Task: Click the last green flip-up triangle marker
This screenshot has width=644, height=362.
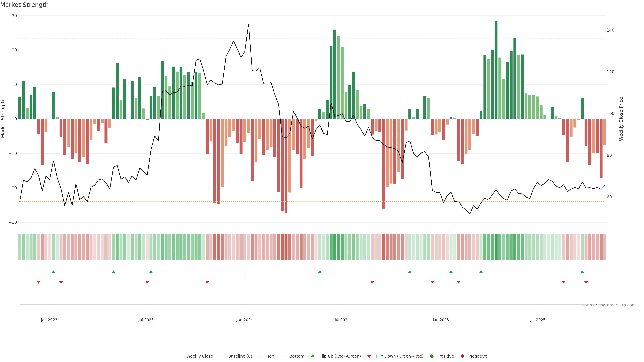Action: coord(582,272)
